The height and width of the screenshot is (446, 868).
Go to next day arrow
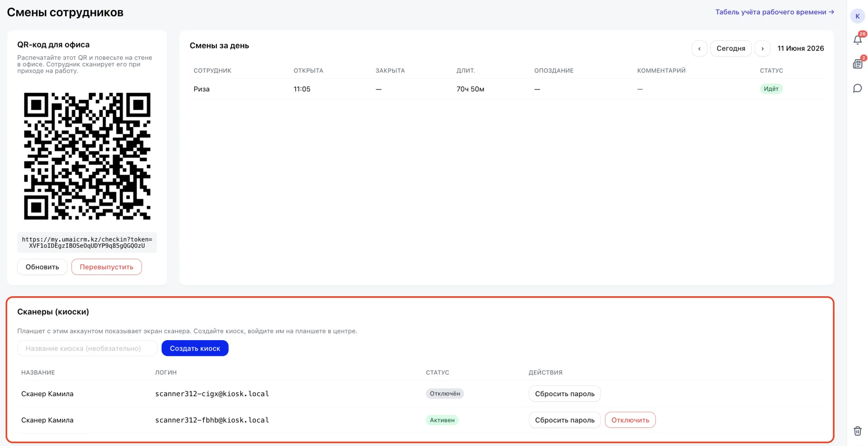pos(762,48)
